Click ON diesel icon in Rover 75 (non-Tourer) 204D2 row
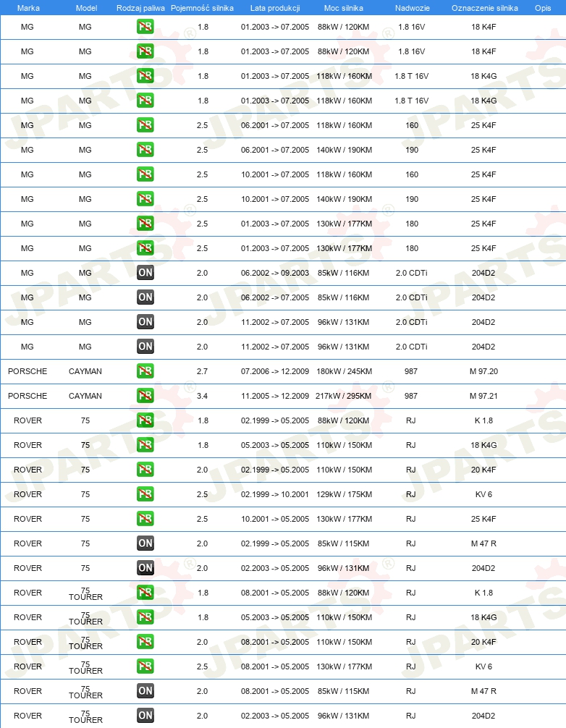 tap(145, 568)
